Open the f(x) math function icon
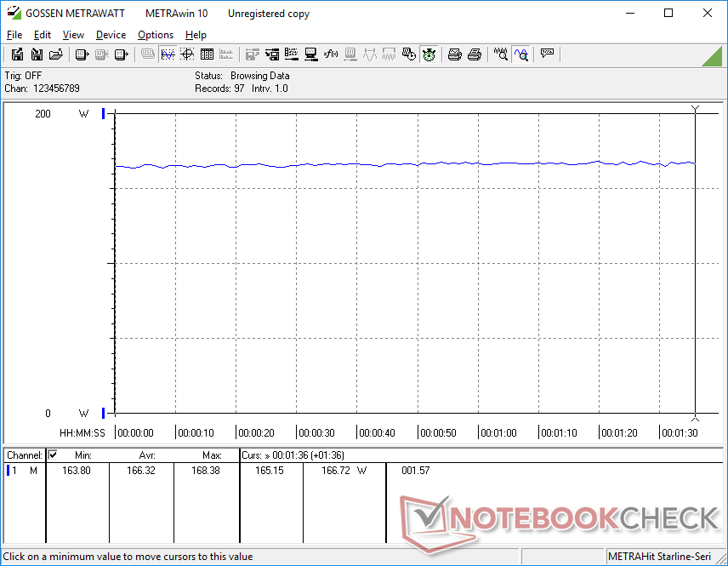 [x=331, y=54]
